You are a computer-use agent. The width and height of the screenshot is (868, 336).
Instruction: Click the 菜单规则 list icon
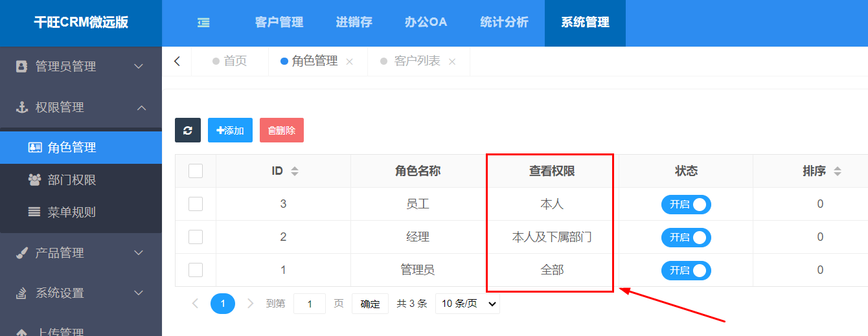tap(35, 212)
